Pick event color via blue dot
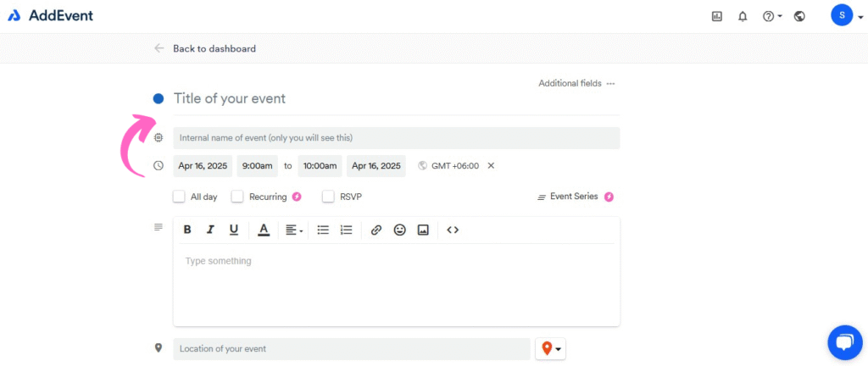The width and height of the screenshot is (868, 366). pos(159,99)
